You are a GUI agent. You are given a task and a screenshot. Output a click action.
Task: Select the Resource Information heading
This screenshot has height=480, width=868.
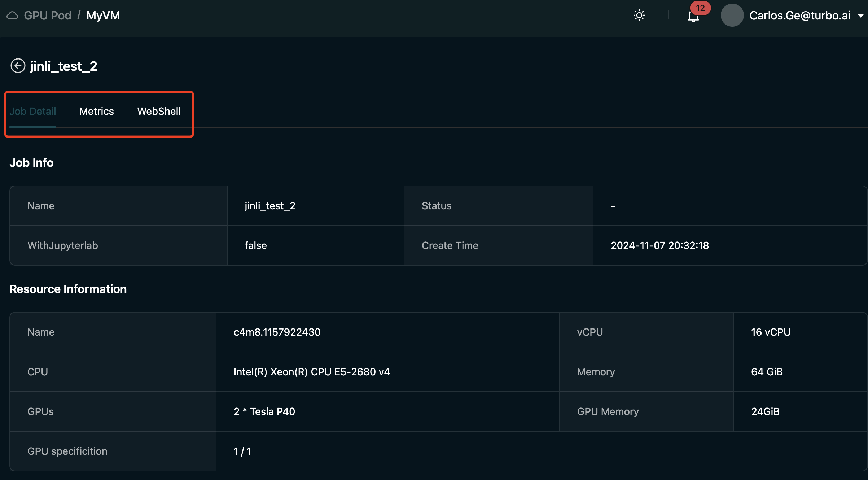coord(68,289)
